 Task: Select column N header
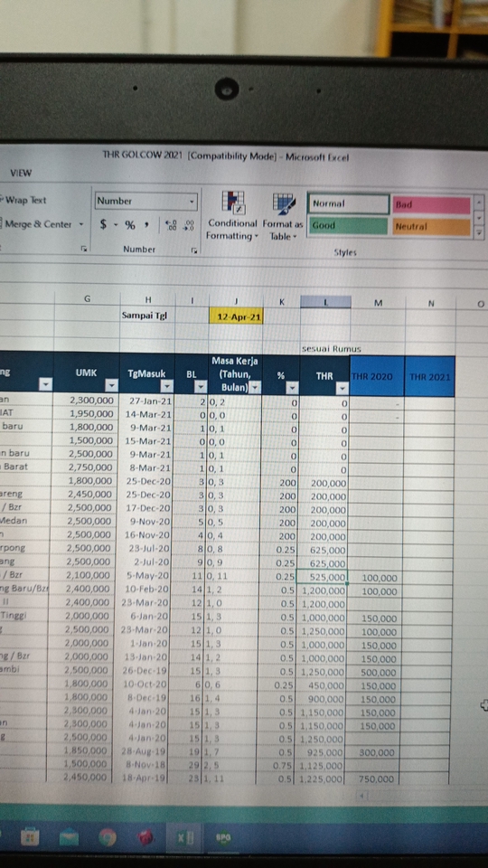coord(431,304)
